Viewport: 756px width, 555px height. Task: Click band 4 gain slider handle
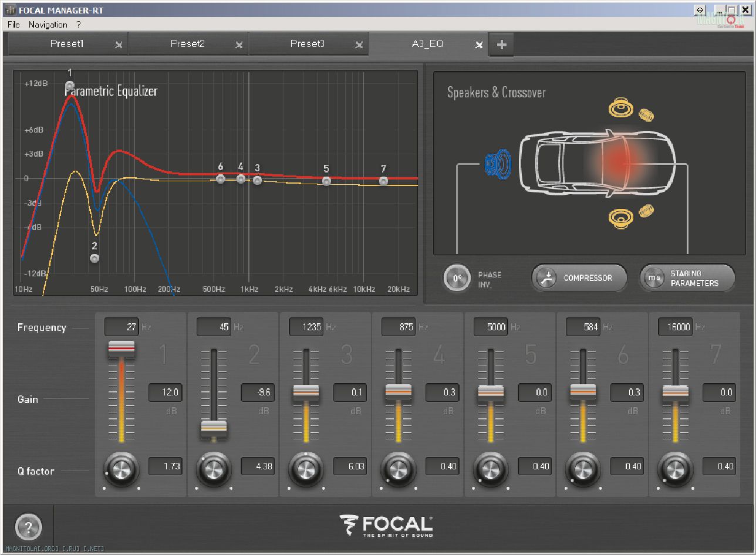point(399,392)
